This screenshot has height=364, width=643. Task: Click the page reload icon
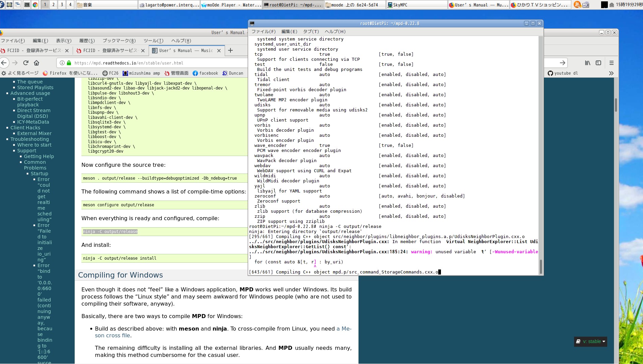(x=26, y=63)
